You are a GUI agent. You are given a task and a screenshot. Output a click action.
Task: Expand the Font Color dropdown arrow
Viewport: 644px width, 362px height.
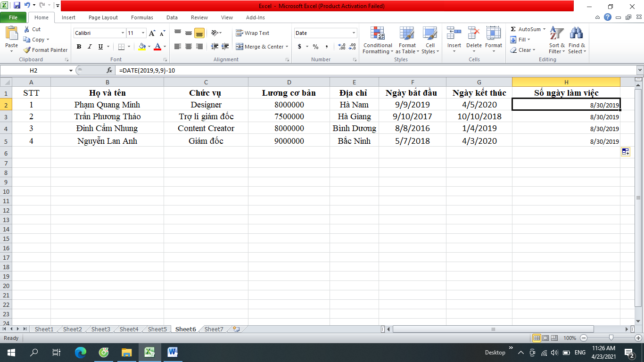[x=165, y=47]
